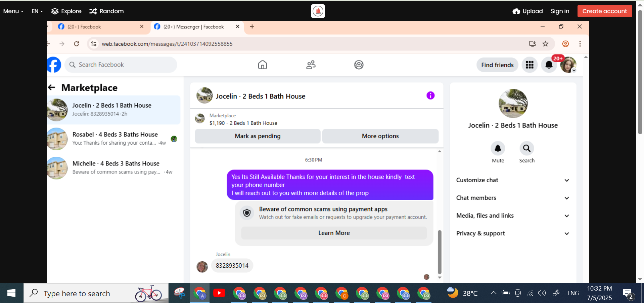Screen dimensions: 644x303
Task: Click the $1,190 - 2 Beds 1 Bath House listing
Action: (243, 123)
